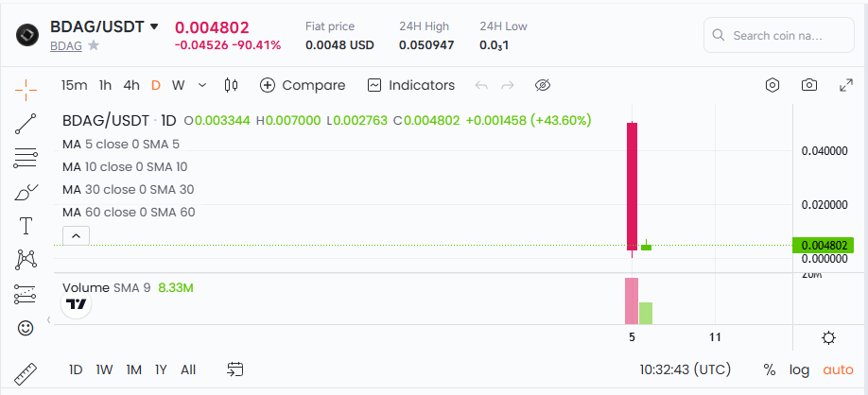The height and width of the screenshot is (395, 868).
Task: Click the 24H High value 0.050947
Action: tap(426, 45)
